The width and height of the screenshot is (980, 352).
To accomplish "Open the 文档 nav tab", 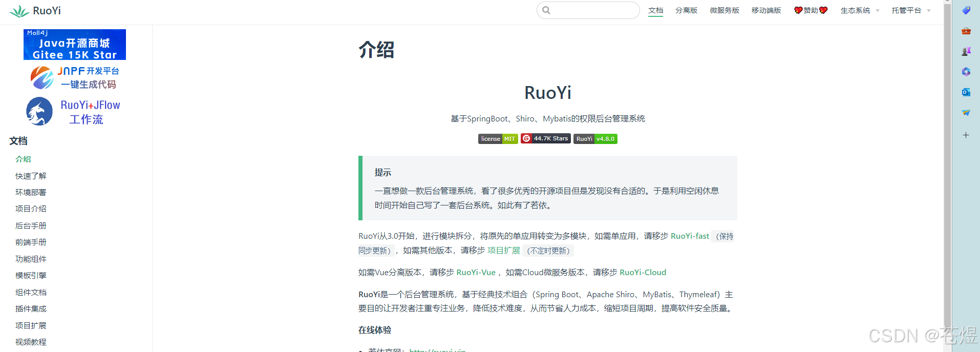I will (655, 10).
